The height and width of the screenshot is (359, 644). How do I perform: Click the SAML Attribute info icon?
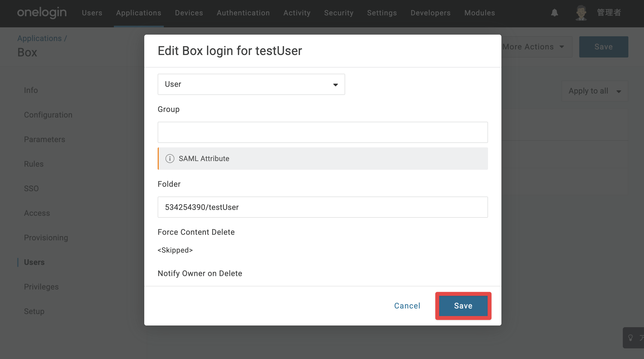pos(170,159)
